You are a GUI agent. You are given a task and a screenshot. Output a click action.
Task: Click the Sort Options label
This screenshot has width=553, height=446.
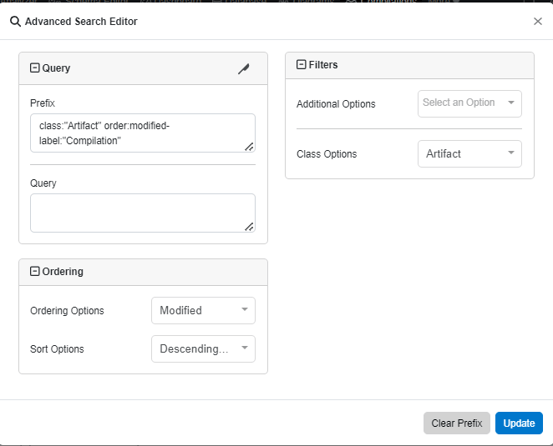click(57, 349)
